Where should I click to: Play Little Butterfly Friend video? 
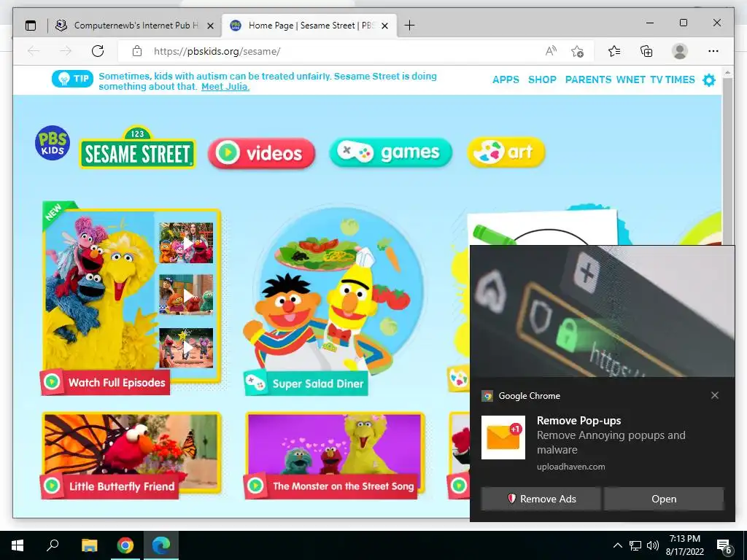pyautogui.click(x=131, y=456)
